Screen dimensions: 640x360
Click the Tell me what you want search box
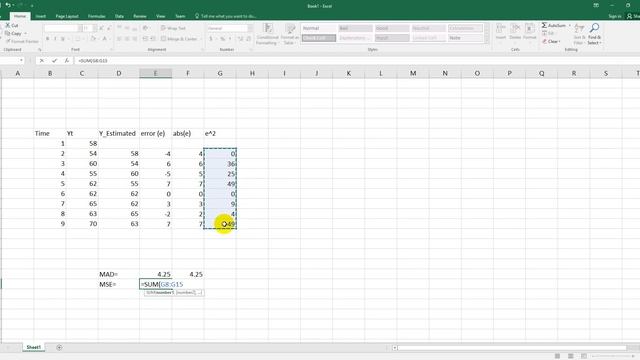(226, 16)
